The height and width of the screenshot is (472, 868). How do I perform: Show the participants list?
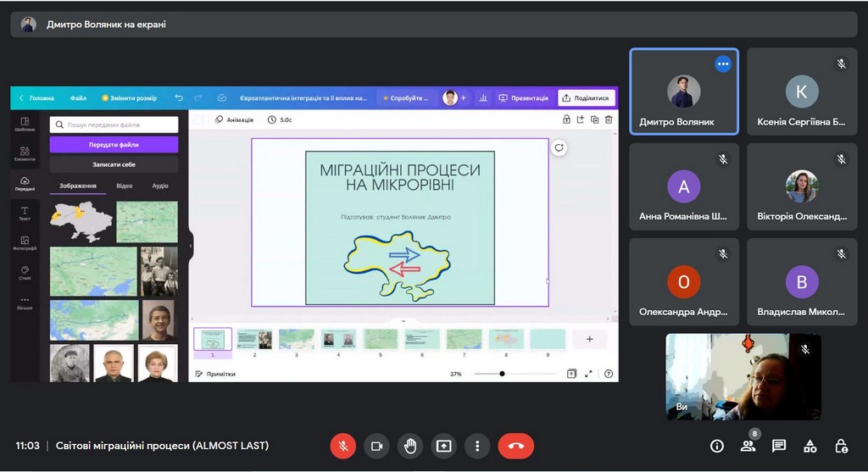(x=748, y=446)
